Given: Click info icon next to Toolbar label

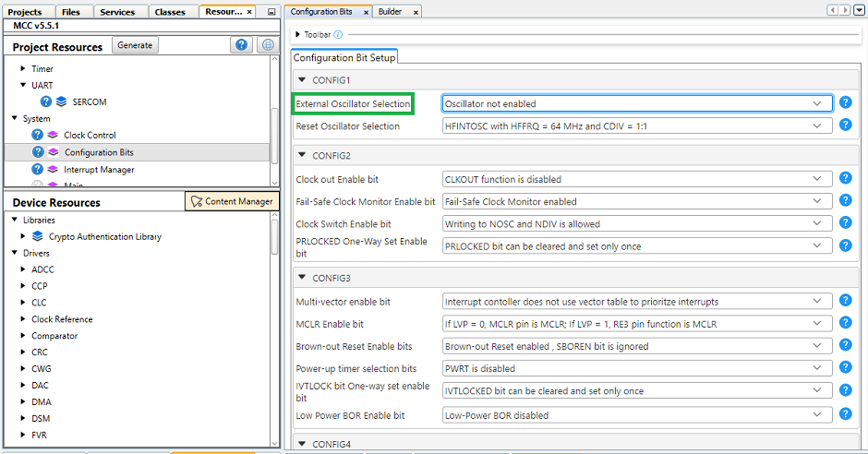Looking at the screenshot, I should 338,35.
